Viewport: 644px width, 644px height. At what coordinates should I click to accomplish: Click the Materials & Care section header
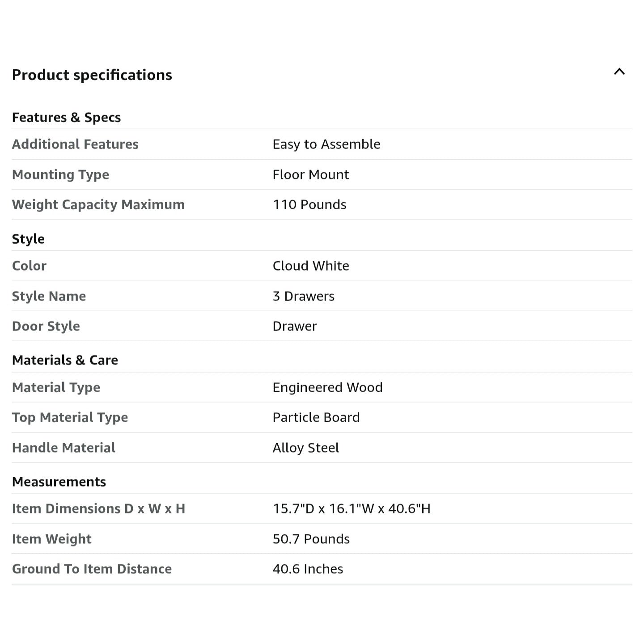click(x=65, y=360)
